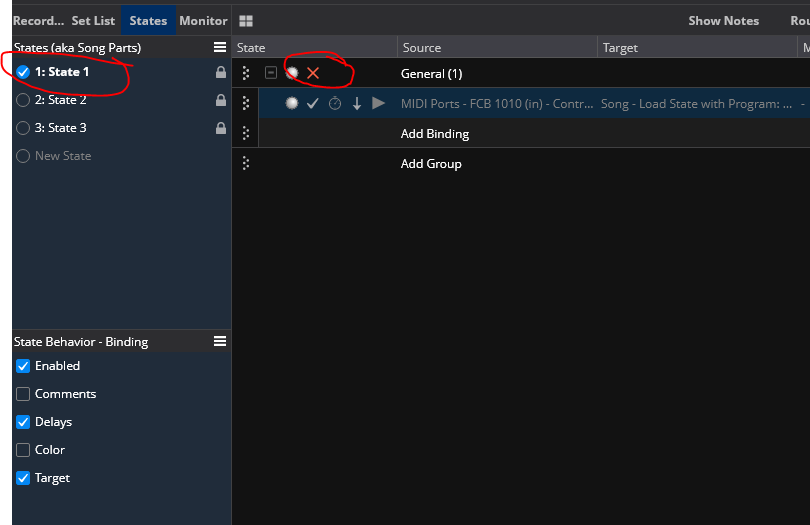The width and height of the screenshot is (810, 525).
Task: Click Show Notes
Action: pyautogui.click(x=723, y=21)
